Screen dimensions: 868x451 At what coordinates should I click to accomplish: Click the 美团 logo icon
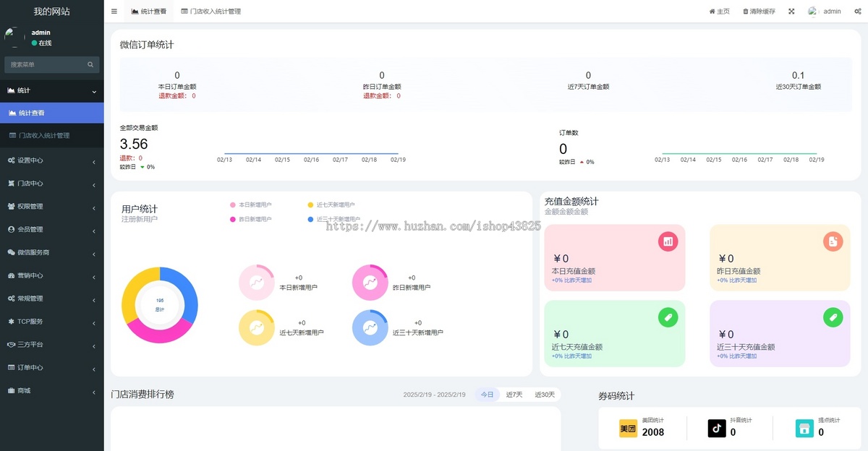(628, 429)
